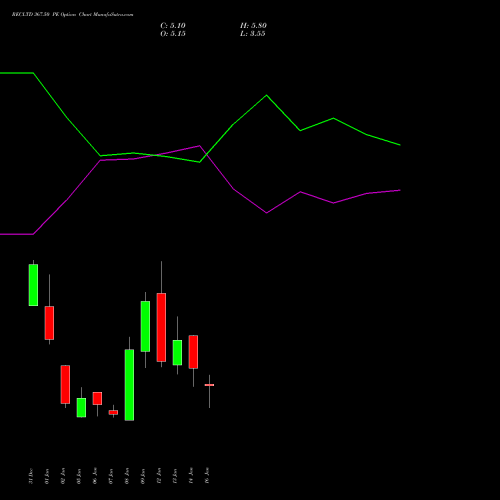Click the '14 Jan' date axis label
The width and height of the screenshot is (500, 500).
point(191,476)
